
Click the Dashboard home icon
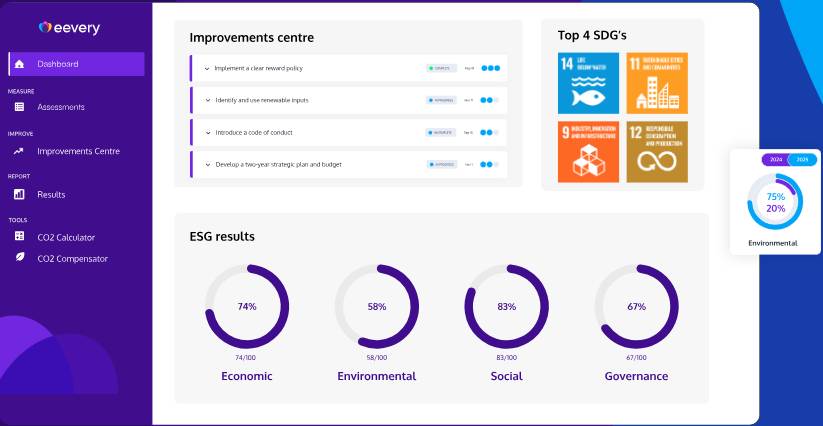(x=19, y=64)
